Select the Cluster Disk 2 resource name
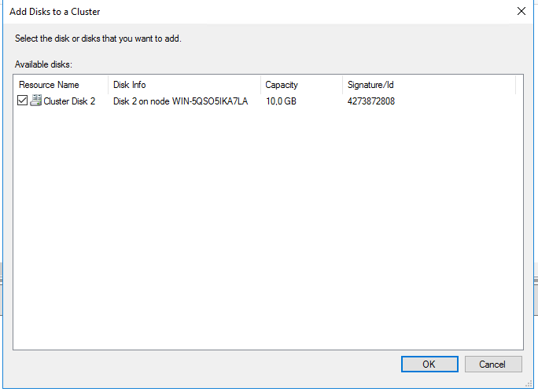538x392 pixels. coord(69,101)
